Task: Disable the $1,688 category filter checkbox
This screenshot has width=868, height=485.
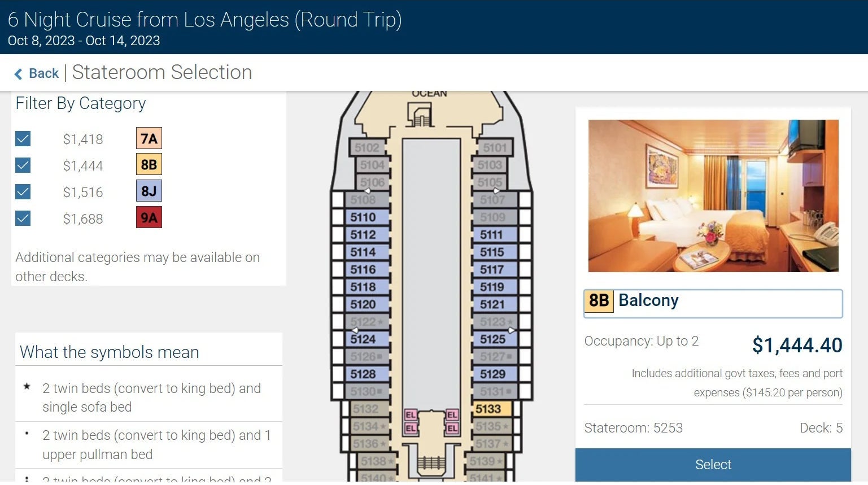Action: (x=23, y=219)
